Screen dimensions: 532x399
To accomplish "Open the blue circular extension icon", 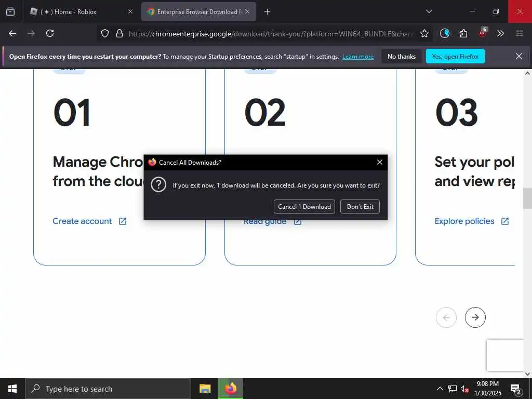I will coord(445,33).
